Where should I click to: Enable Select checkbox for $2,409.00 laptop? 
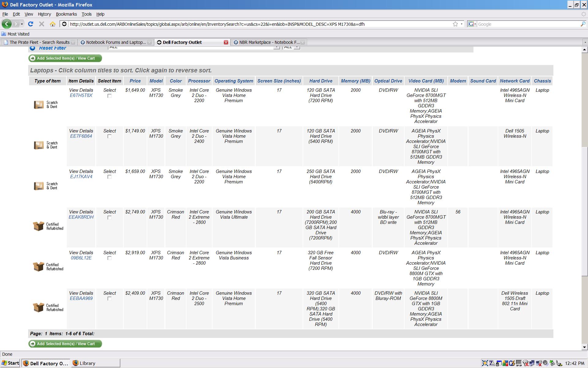coord(109,299)
